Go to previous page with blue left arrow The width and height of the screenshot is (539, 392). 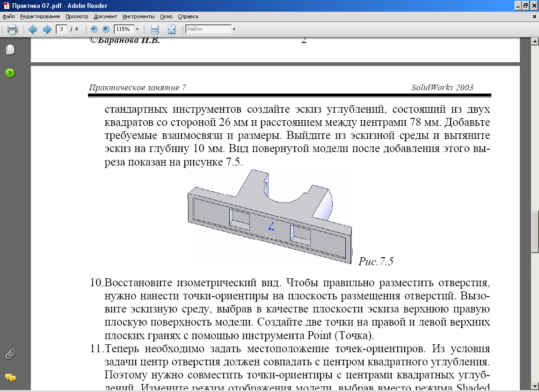click(x=33, y=29)
